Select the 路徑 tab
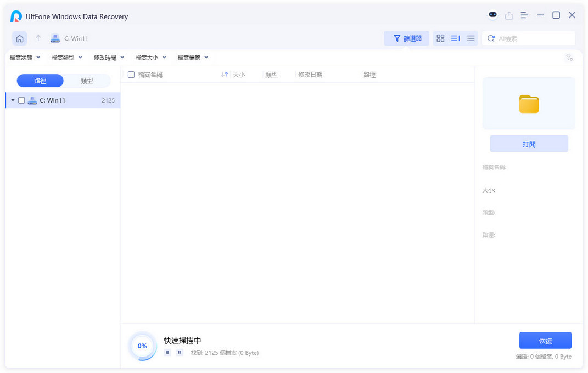 coord(40,81)
